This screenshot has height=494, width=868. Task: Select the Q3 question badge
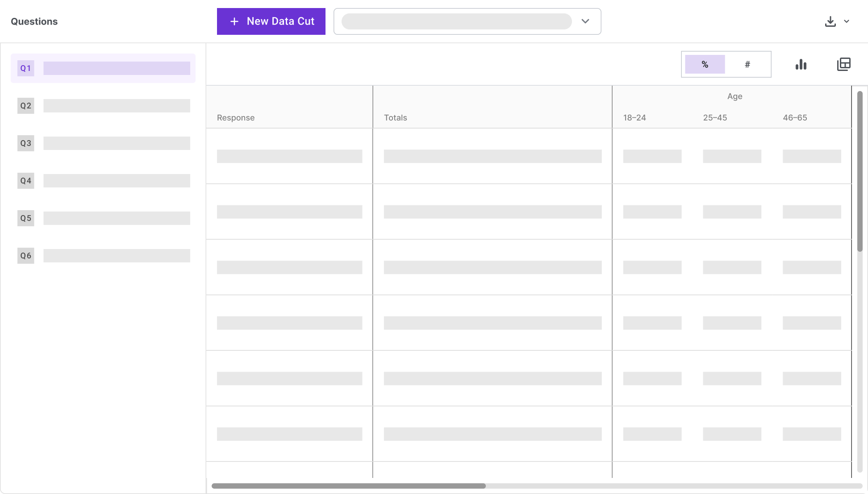pos(25,143)
